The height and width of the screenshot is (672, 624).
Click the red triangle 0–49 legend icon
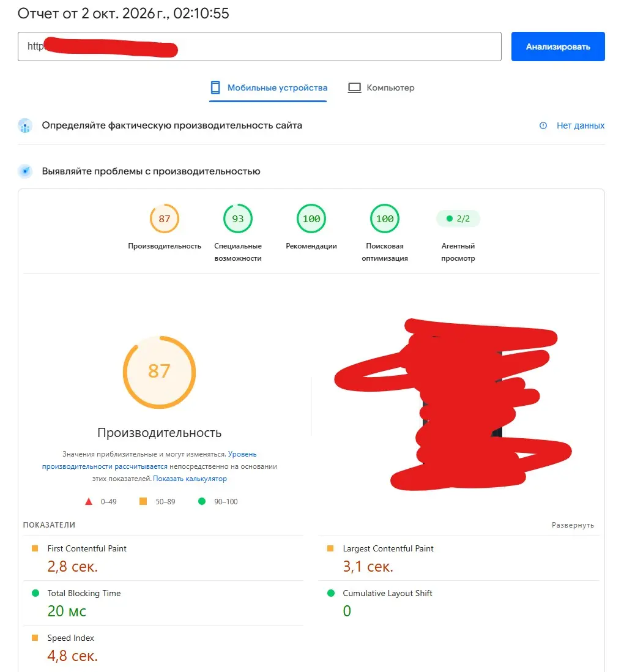click(x=89, y=501)
